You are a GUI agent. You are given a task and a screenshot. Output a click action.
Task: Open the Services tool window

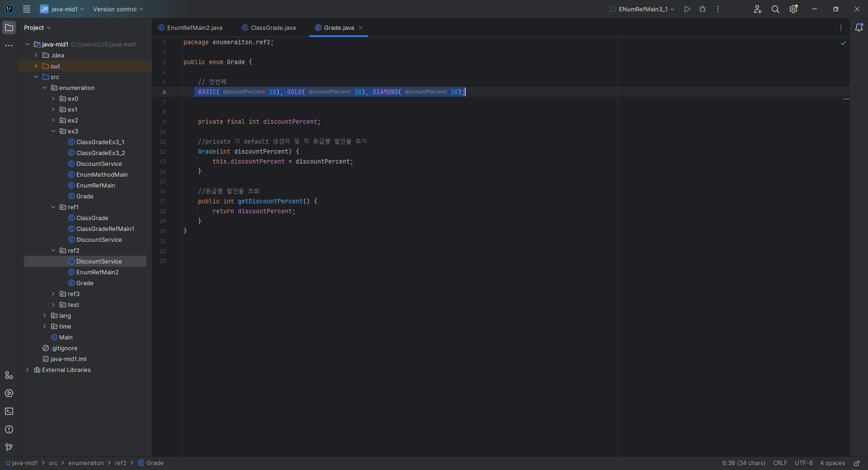[x=9, y=393]
